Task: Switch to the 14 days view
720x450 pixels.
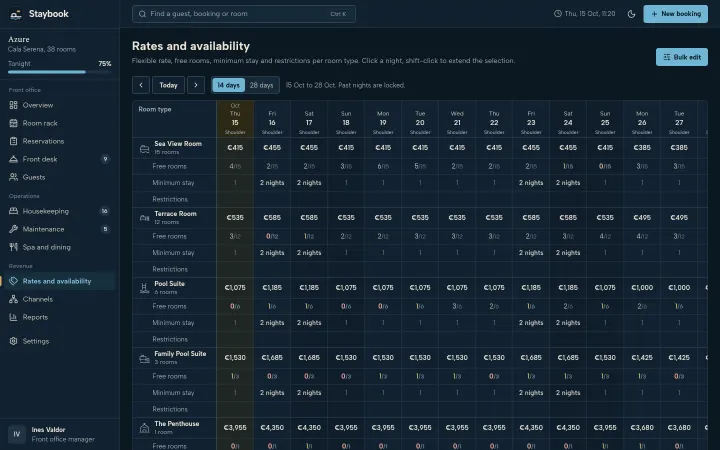Action: pos(228,85)
